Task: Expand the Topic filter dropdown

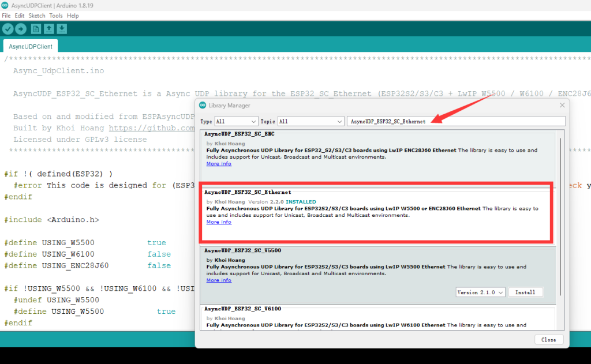Action: click(x=310, y=122)
